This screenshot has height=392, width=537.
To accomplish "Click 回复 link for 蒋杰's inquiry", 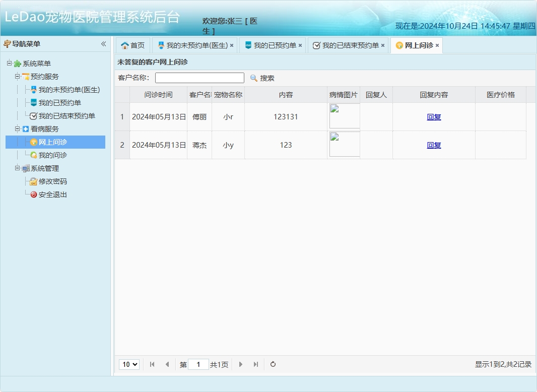I will pyautogui.click(x=433, y=145).
